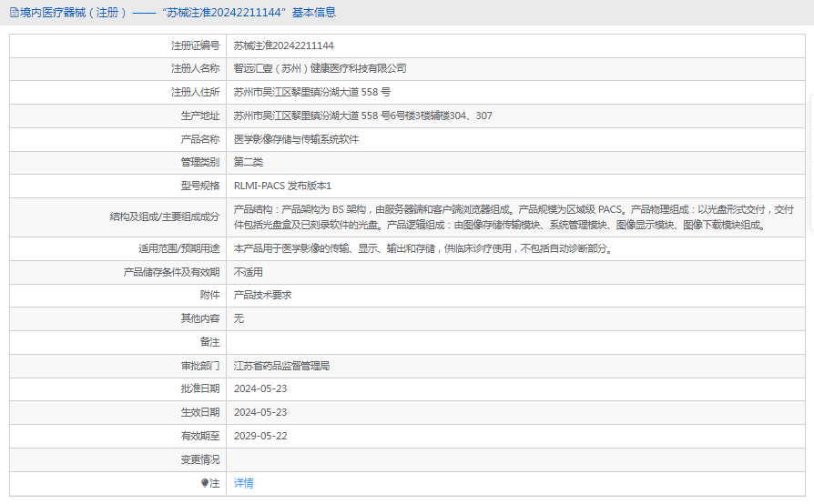Select approval date 2024-05-23 in 批准日期 row
Image resolution: width=814 pixels, height=504 pixels.
260,388
